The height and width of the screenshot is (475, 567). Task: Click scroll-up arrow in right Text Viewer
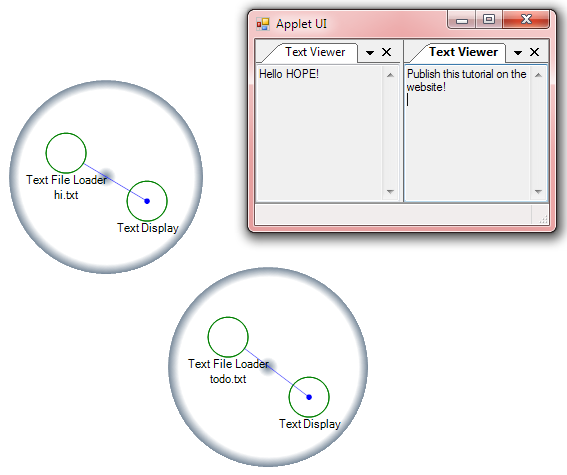pos(538,75)
